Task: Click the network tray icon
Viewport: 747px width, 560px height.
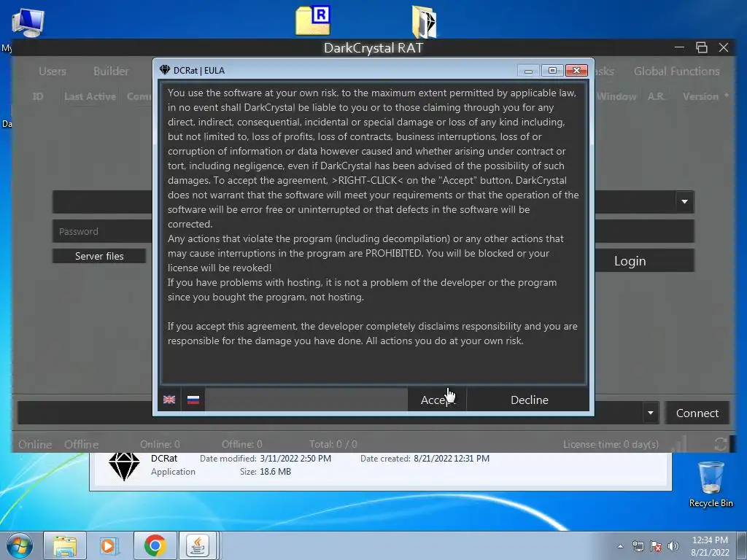Action: [638, 546]
